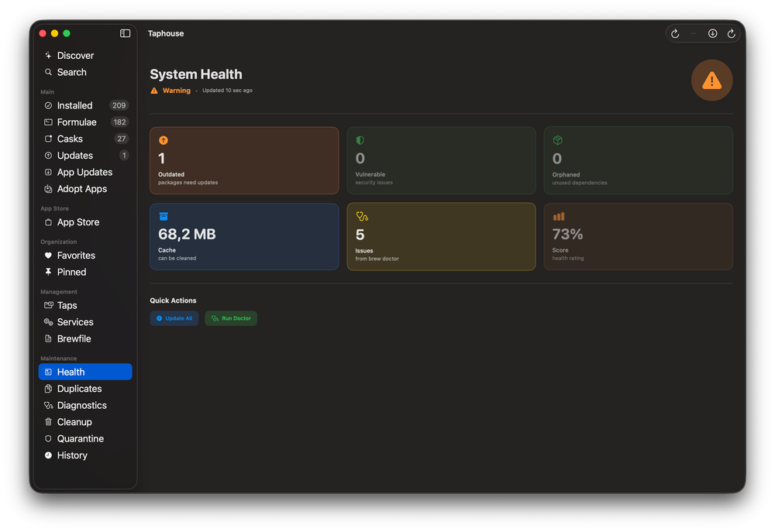Toggle the sidebar visibility control
The image size is (775, 532).
[x=125, y=33]
